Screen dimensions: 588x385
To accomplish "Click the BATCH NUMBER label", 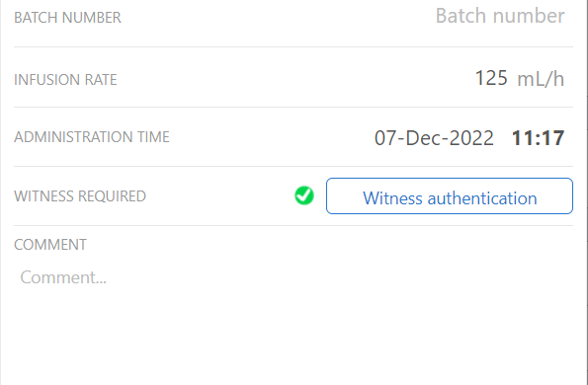I will [67, 18].
